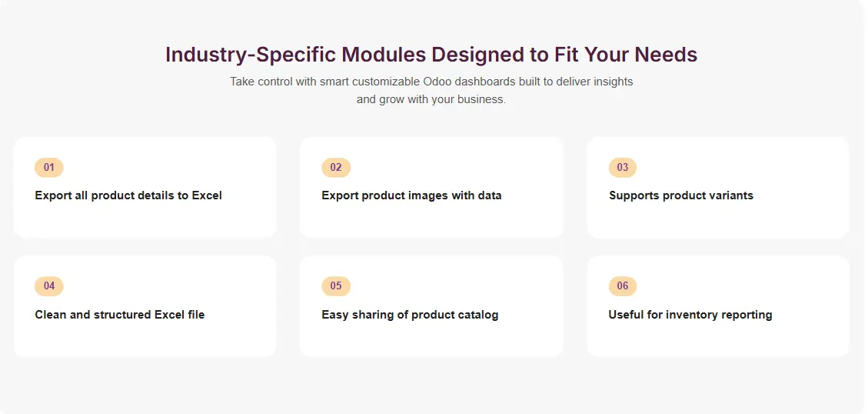Click 'Supports product variants' title

(x=681, y=195)
